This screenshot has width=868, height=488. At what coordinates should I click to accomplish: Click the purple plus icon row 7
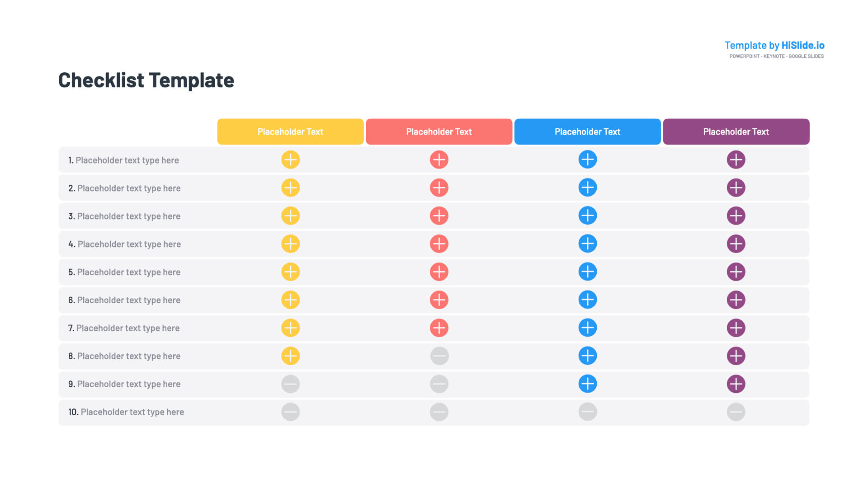click(736, 328)
